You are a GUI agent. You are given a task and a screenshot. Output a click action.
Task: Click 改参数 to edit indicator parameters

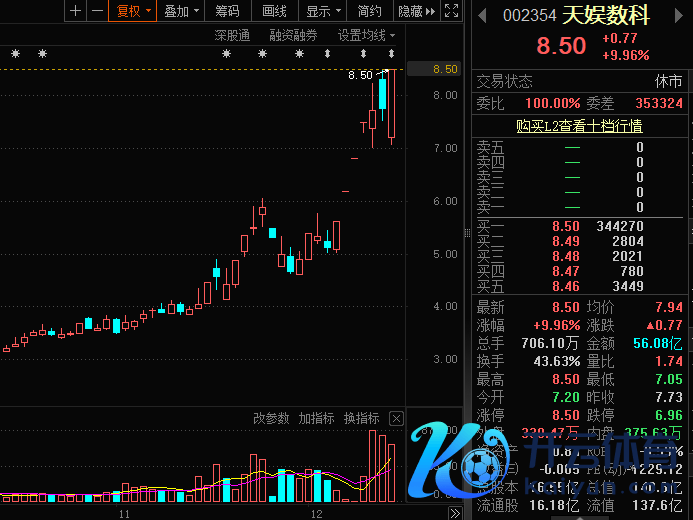coord(270,418)
